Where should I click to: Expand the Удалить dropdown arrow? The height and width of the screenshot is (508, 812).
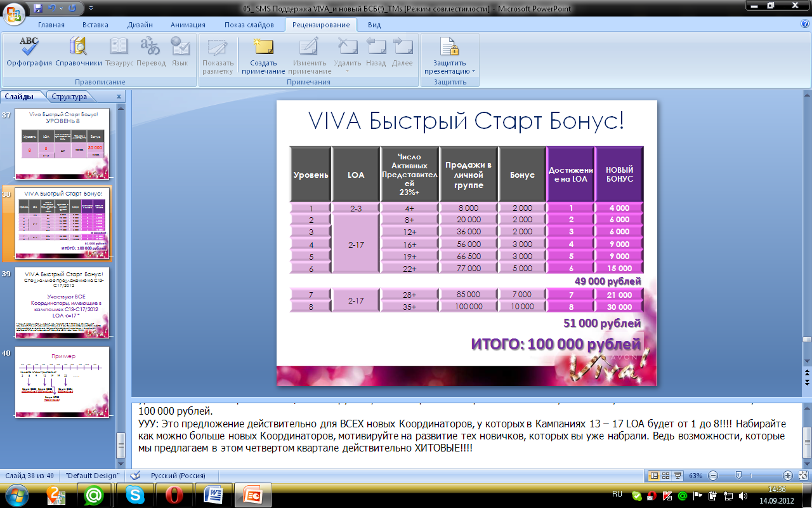tap(348, 71)
